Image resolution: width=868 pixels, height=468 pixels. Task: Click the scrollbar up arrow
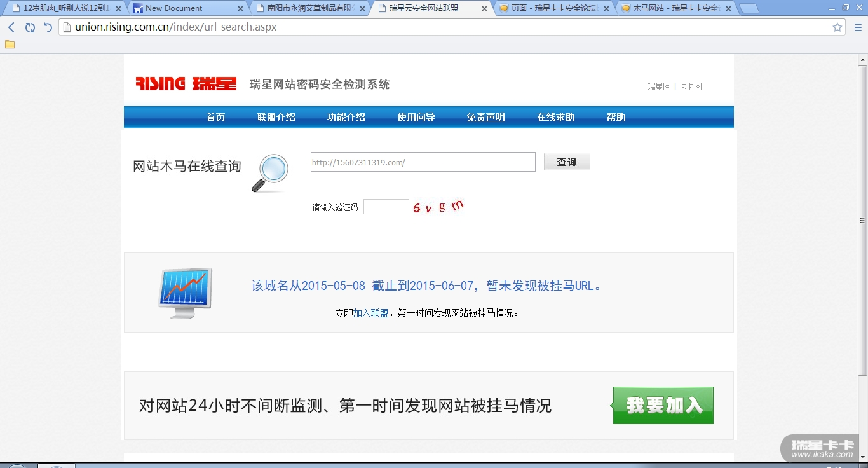[x=862, y=60]
